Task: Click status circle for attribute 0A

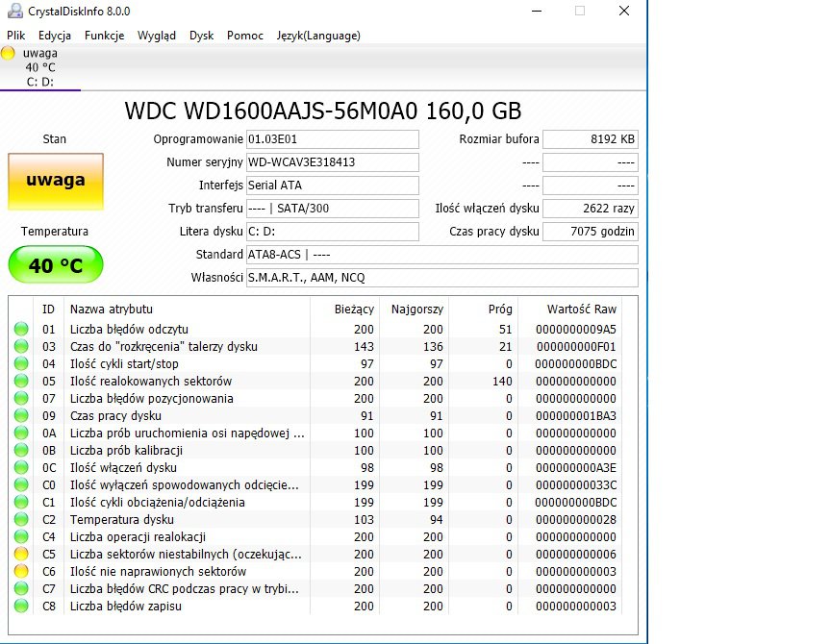Action: click(x=21, y=433)
